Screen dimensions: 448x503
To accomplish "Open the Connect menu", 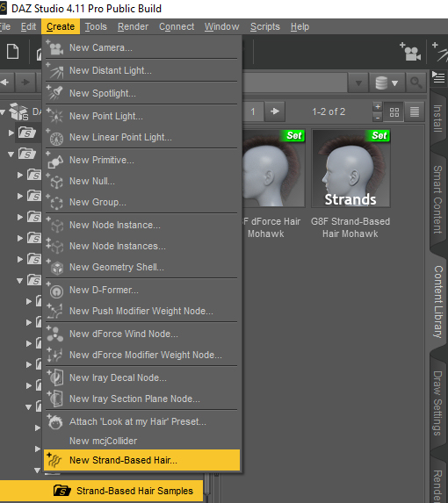I will coord(177,26).
